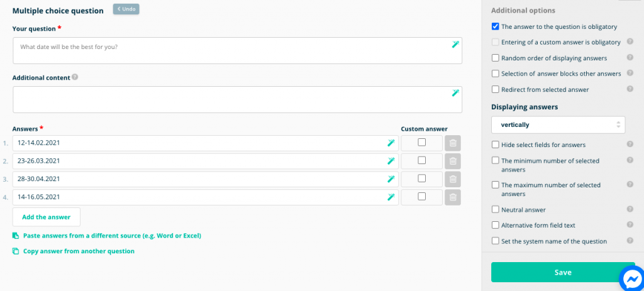Screen dimensions: 644x291
Task: Enable Neutral answer option
Action: (496, 209)
